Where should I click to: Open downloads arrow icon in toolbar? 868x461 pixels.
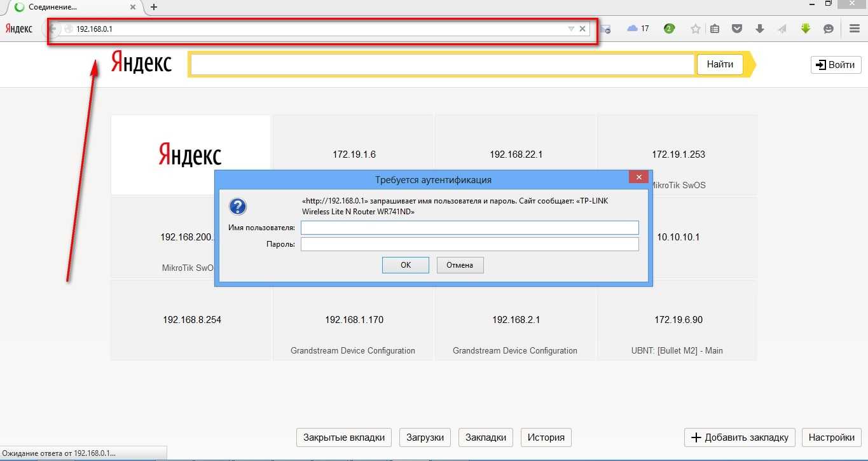tap(759, 29)
